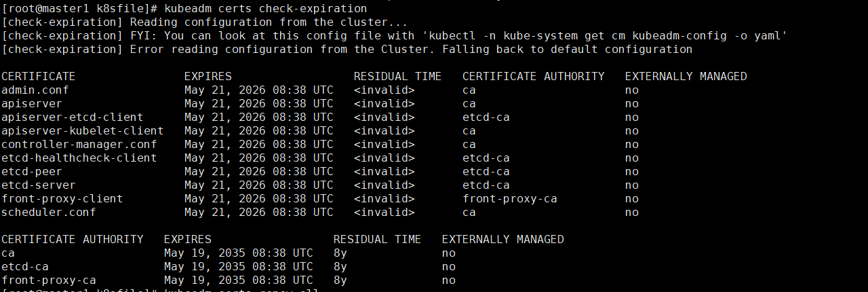
Task: Select the etcd-server certificate name
Action: point(39,185)
